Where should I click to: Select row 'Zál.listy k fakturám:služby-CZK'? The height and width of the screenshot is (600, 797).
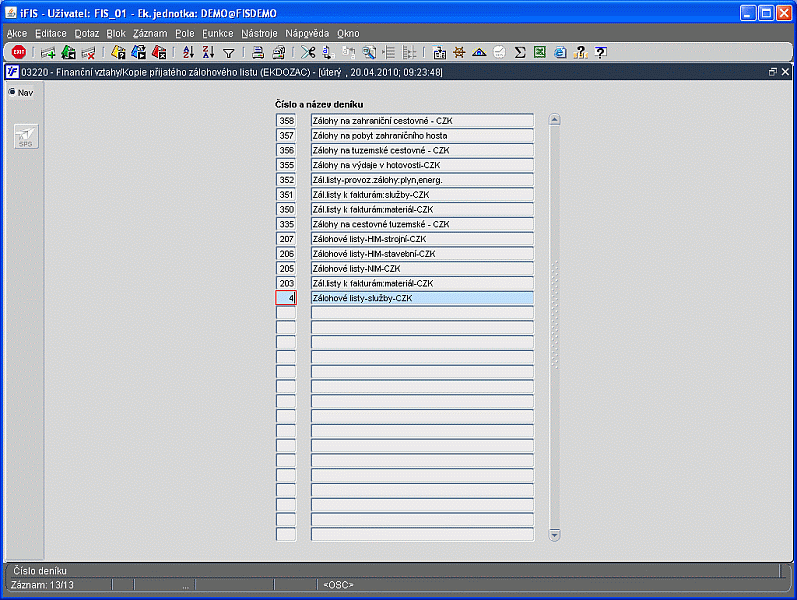(x=422, y=194)
